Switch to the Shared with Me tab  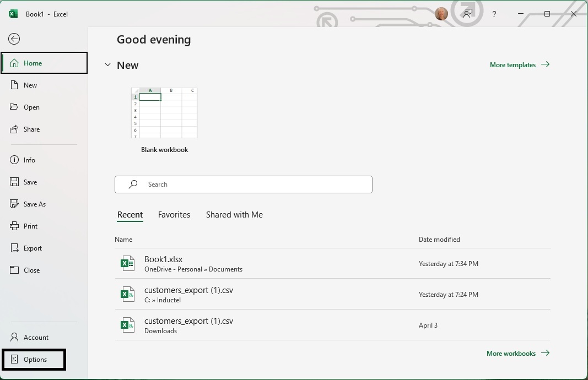(x=234, y=215)
